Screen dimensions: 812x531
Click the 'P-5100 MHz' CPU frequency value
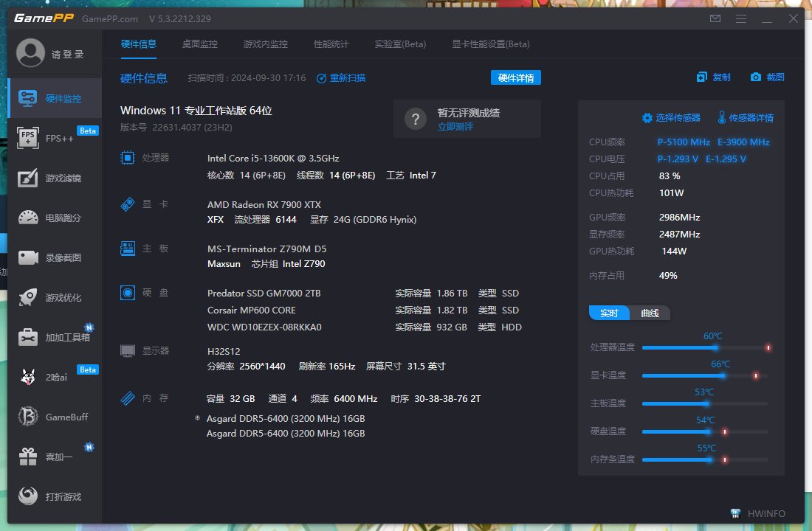tap(684, 142)
